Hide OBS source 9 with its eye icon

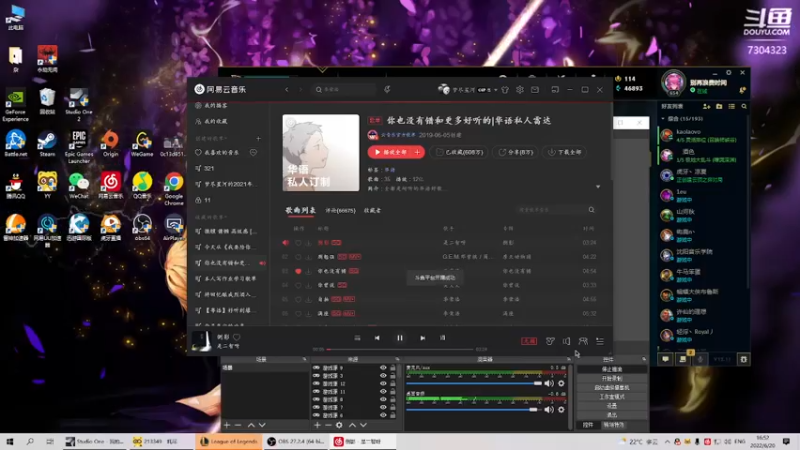click(x=383, y=367)
